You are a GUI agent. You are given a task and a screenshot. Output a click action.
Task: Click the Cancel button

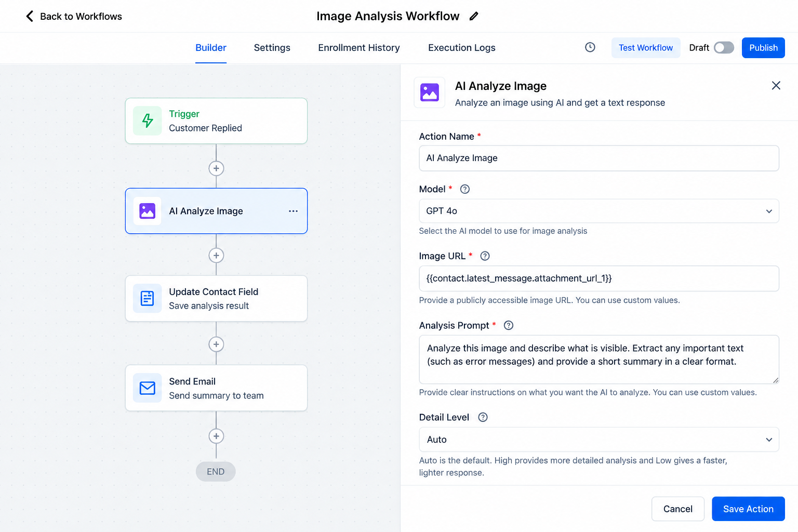678,509
